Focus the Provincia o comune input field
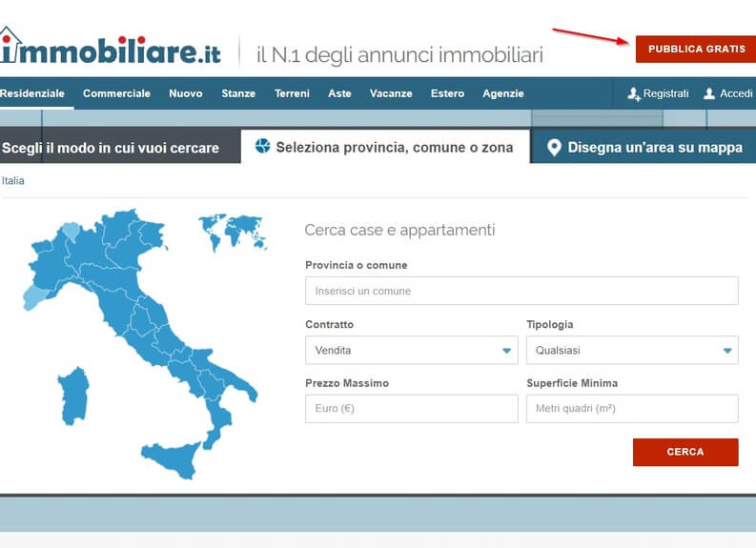The image size is (756, 548). [x=521, y=291]
